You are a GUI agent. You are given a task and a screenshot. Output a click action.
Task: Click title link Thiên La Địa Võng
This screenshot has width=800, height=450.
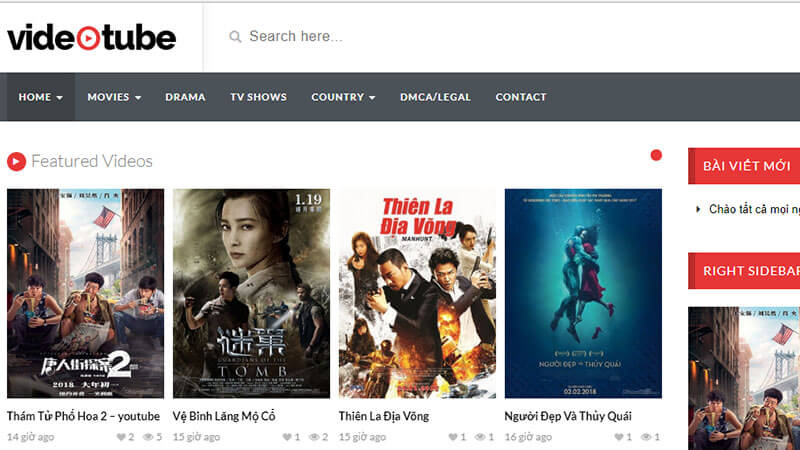(384, 416)
